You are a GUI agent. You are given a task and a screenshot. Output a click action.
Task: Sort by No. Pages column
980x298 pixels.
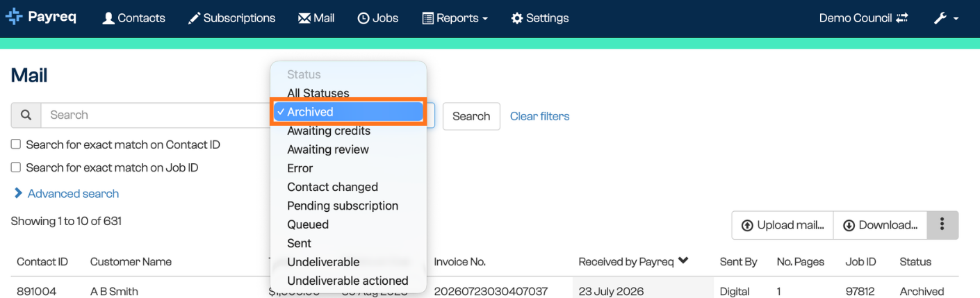[801, 262]
